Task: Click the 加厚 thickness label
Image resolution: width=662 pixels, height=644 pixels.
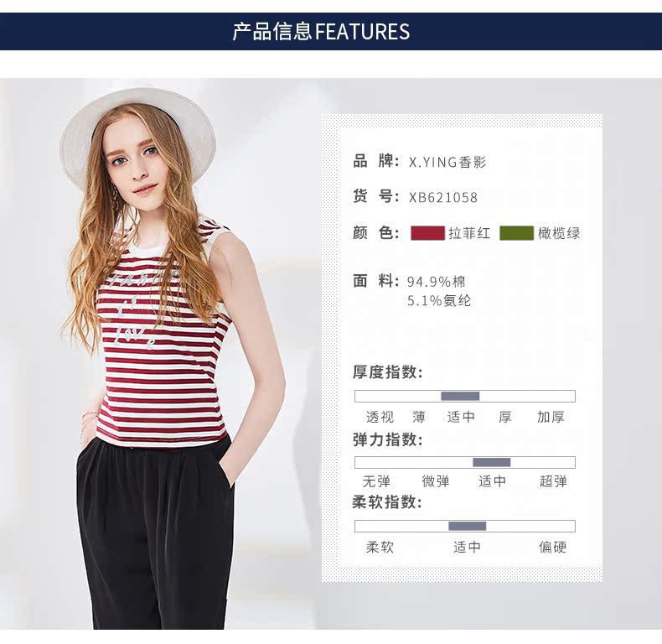Action: tap(551, 417)
